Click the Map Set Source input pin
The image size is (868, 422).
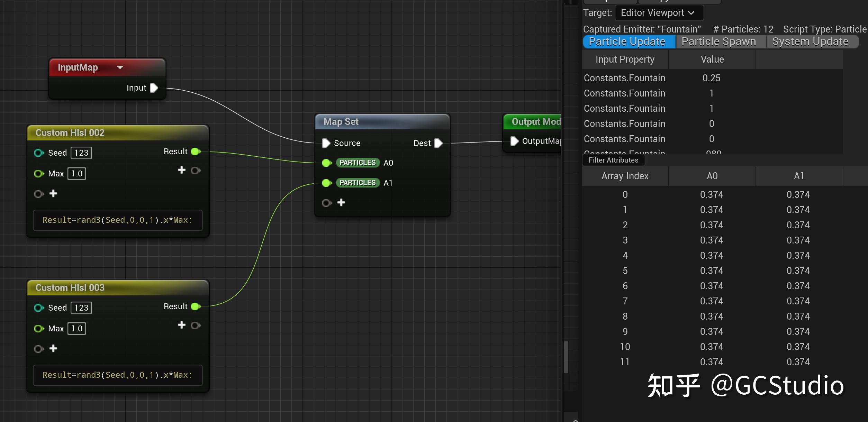coord(326,143)
